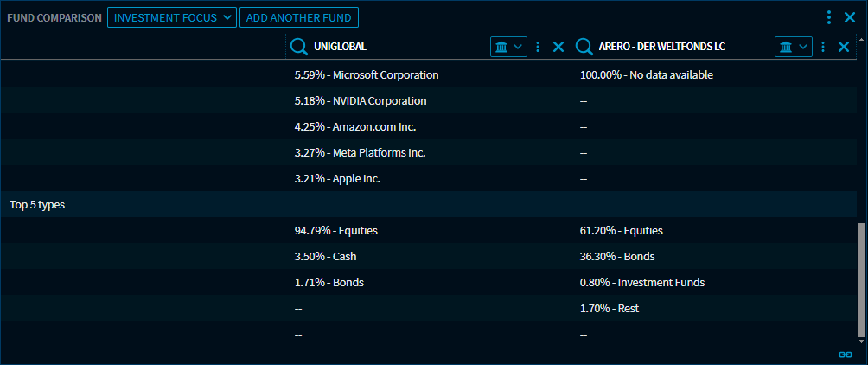The image size is (868, 365).
Task: Remove the ARERO fund from the comparison
Action: (x=844, y=47)
